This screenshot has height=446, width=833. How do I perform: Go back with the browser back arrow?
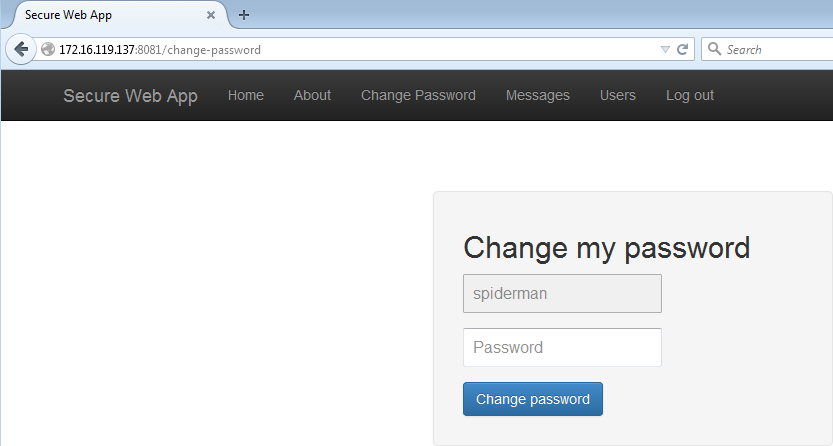pos(21,49)
